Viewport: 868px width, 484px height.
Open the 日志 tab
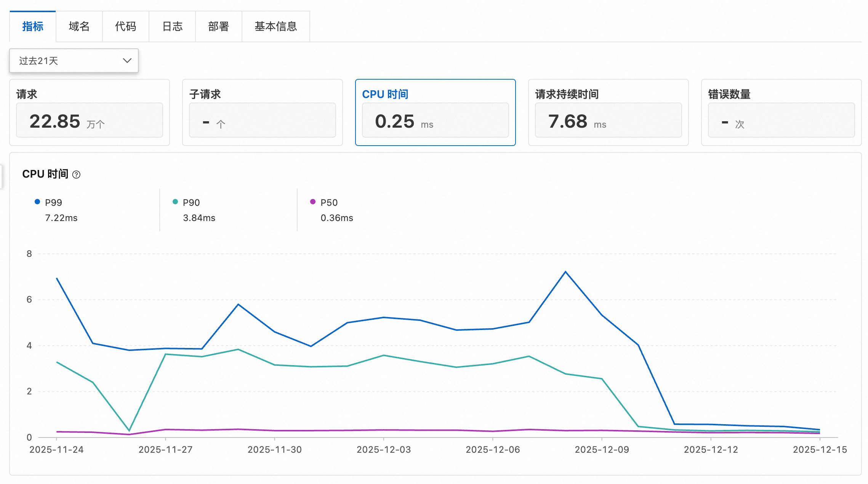point(172,26)
